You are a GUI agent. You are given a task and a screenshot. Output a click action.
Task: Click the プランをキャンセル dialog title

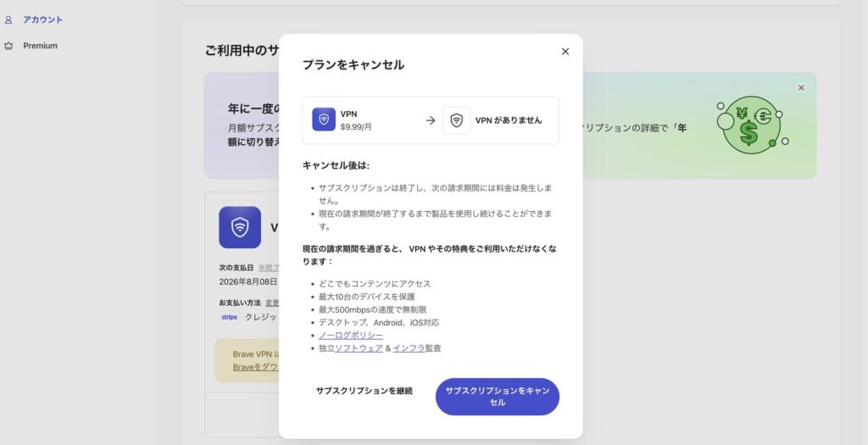353,64
